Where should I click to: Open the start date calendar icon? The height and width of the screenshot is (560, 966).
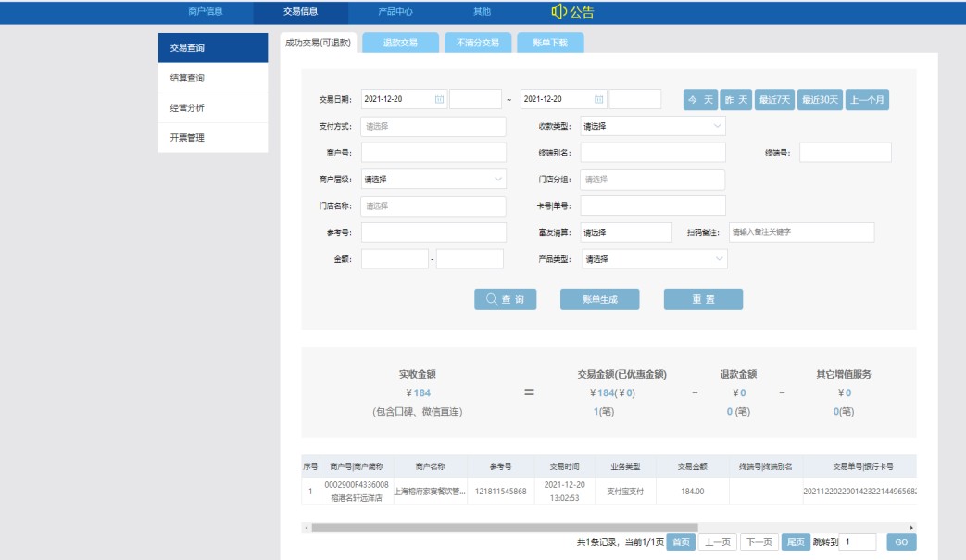(x=439, y=100)
